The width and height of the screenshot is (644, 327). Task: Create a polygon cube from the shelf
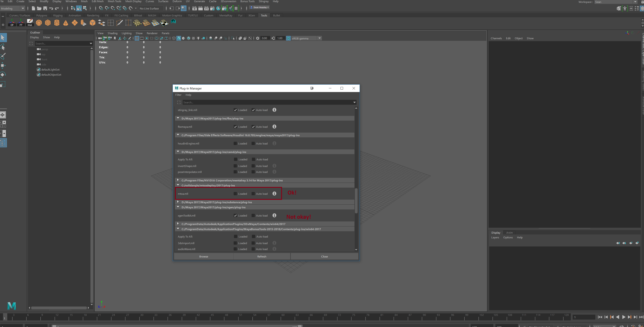click(x=48, y=22)
